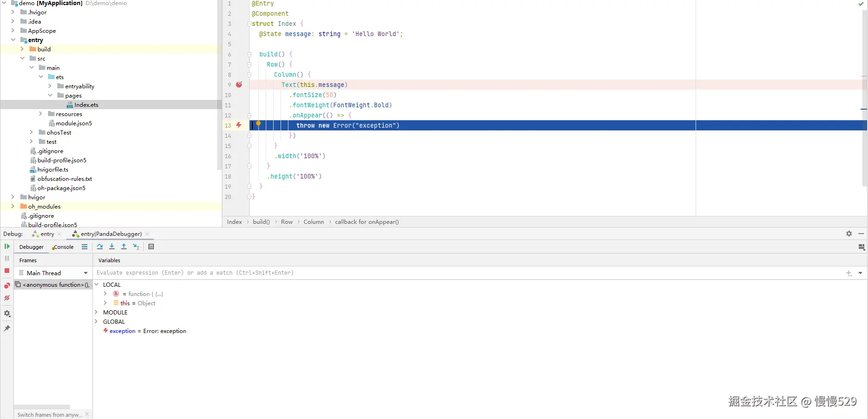Step into the function
This screenshot has width=868, height=419.
pyautogui.click(x=112, y=247)
